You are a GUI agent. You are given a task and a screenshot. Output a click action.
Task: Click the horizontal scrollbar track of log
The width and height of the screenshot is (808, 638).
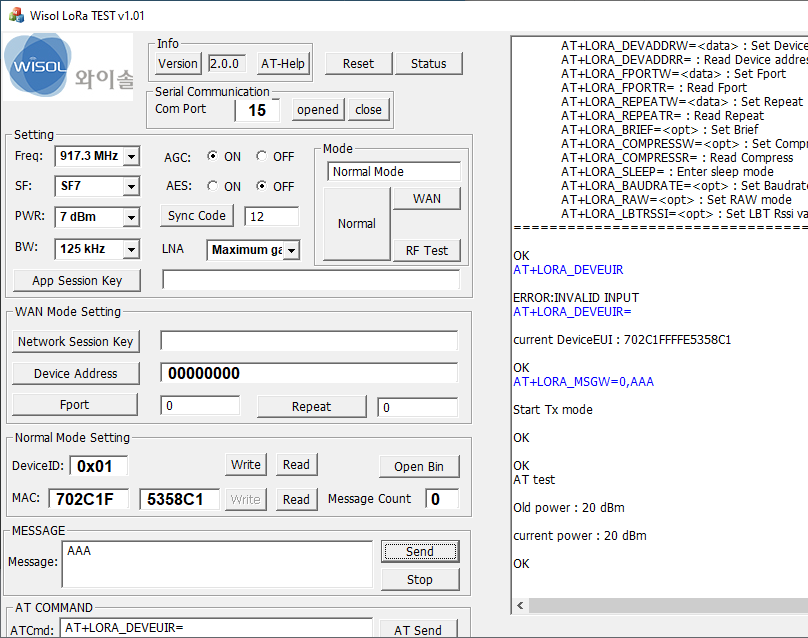coord(668,606)
